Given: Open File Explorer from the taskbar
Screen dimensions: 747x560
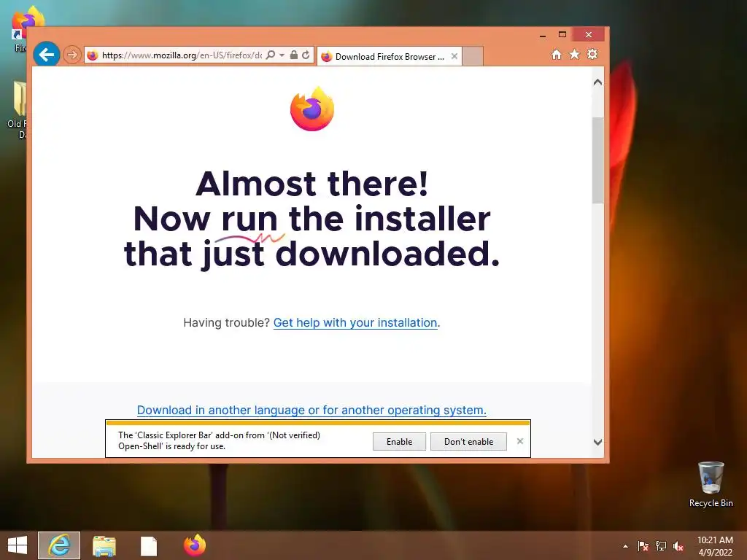Looking at the screenshot, I should [x=104, y=545].
